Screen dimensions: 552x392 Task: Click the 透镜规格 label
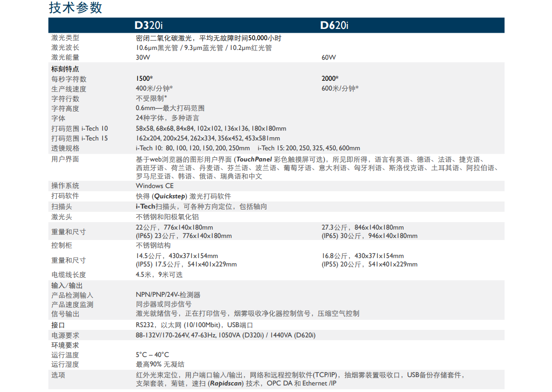(65, 148)
